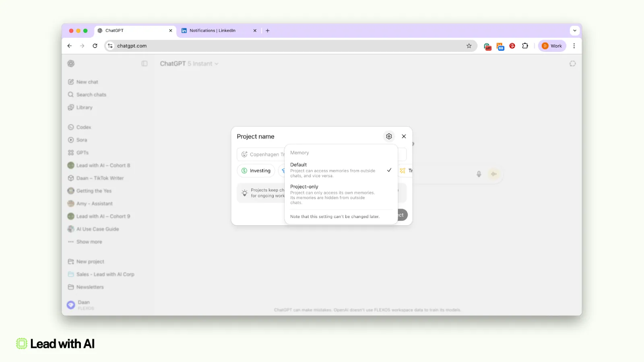
Task: Click ChatGPT logo in sidebar
Action: click(x=71, y=64)
